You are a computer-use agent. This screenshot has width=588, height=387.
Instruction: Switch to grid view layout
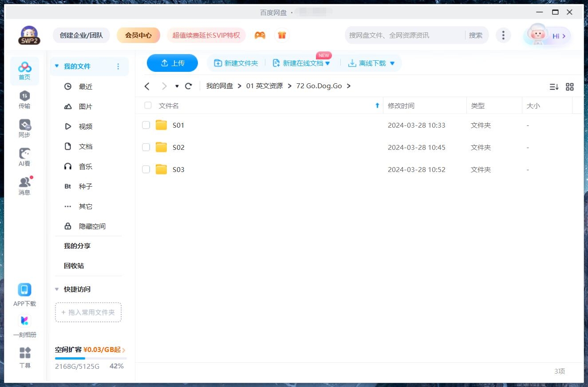click(570, 87)
